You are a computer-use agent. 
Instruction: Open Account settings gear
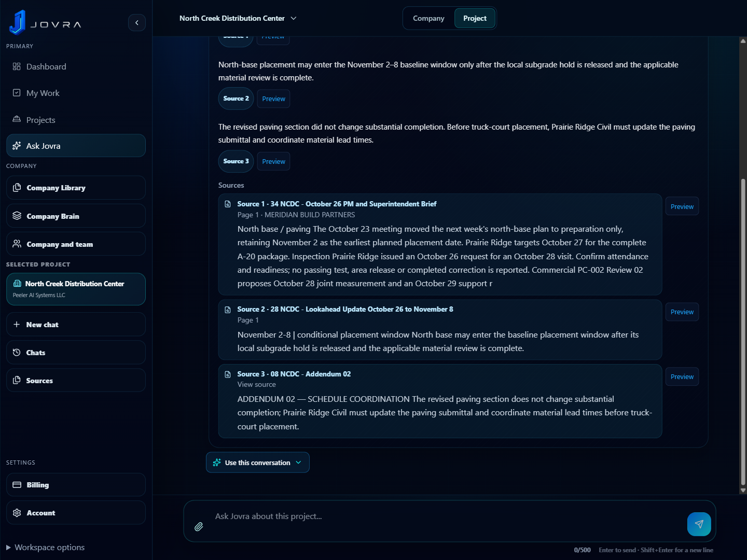click(76, 513)
